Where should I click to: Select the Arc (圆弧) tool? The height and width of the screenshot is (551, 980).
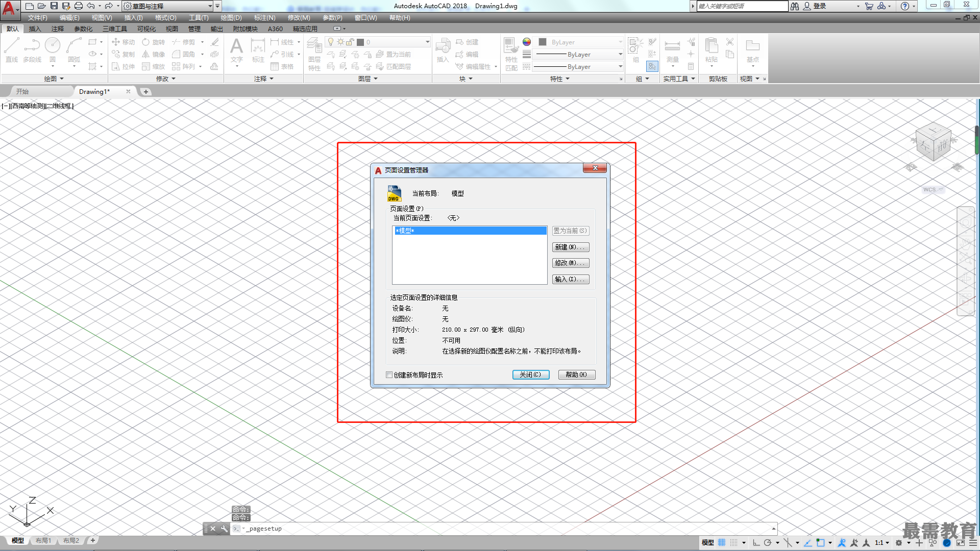[74, 50]
